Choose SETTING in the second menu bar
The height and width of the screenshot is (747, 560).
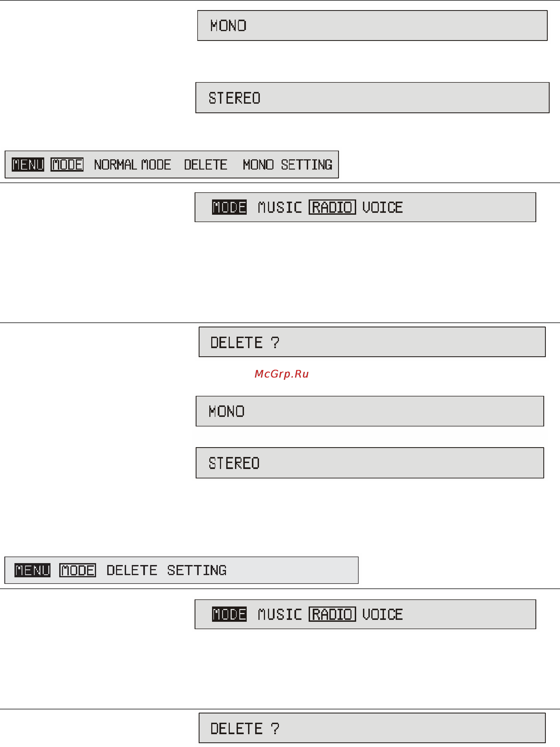pos(196,570)
